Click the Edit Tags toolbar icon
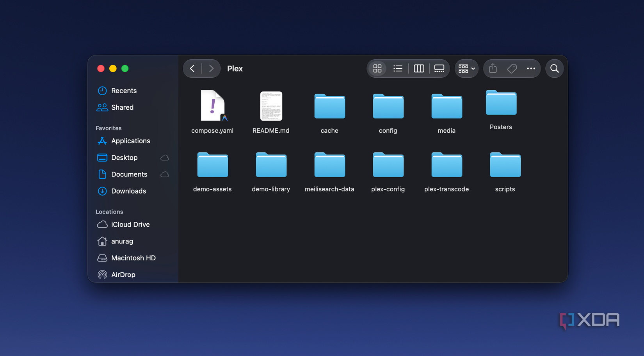 512,69
